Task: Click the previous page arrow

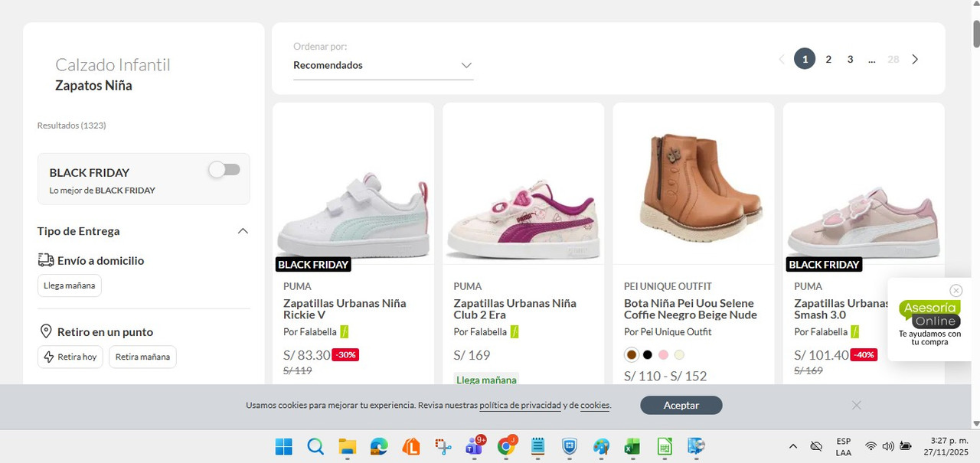Action: pyautogui.click(x=782, y=59)
